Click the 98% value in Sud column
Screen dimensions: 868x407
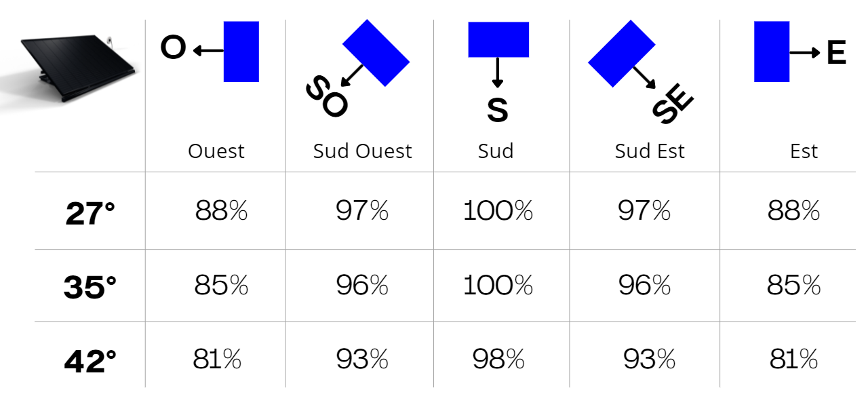click(x=498, y=359)
